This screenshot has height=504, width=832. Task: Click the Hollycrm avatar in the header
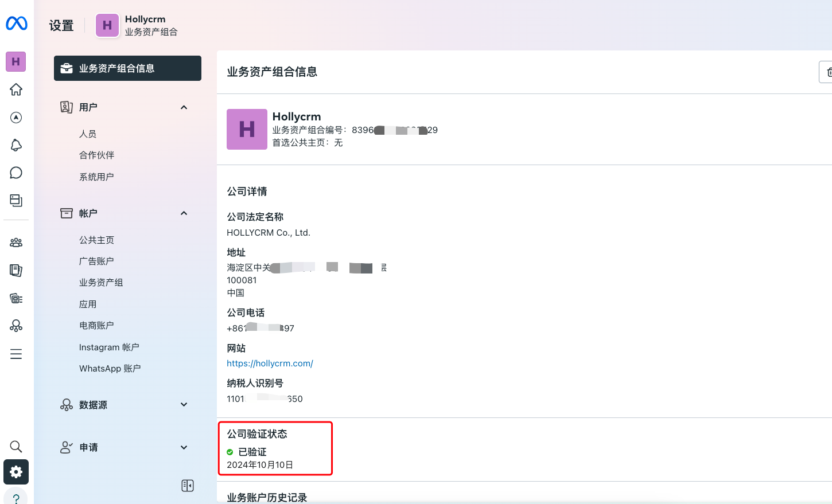point(107,25)
